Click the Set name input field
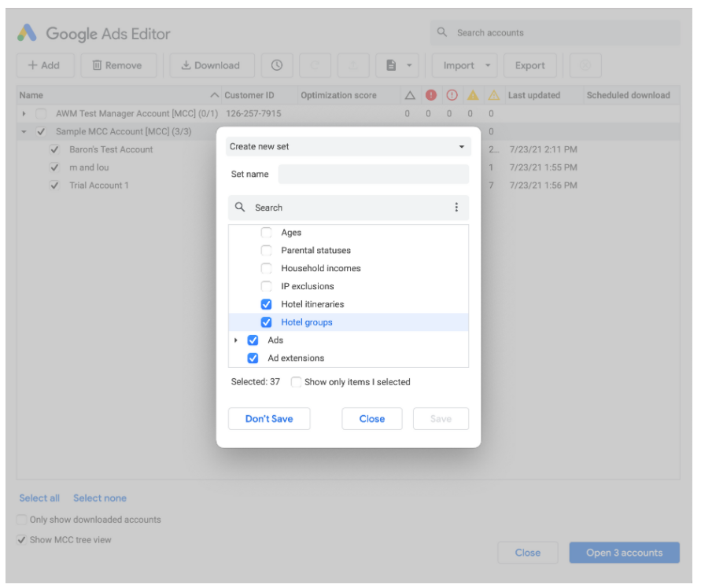This screenshot has width=701, height=588. pos(373,175)
